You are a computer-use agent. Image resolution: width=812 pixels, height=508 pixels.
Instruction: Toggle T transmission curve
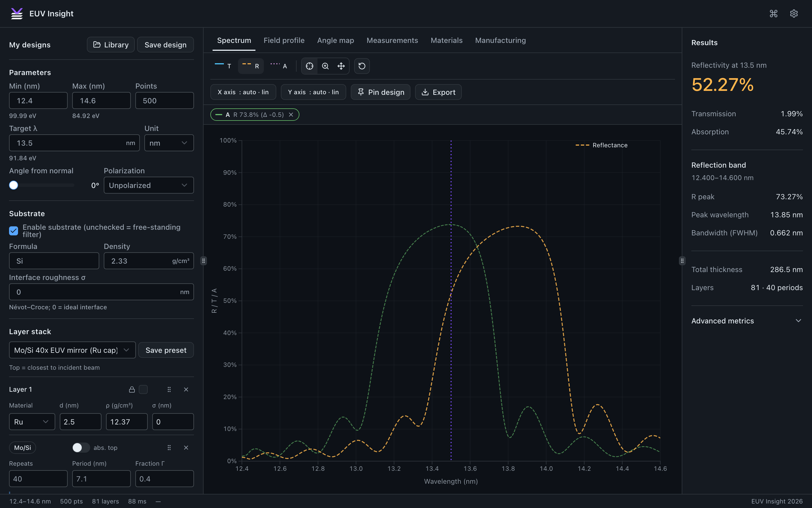pos(223,66)
